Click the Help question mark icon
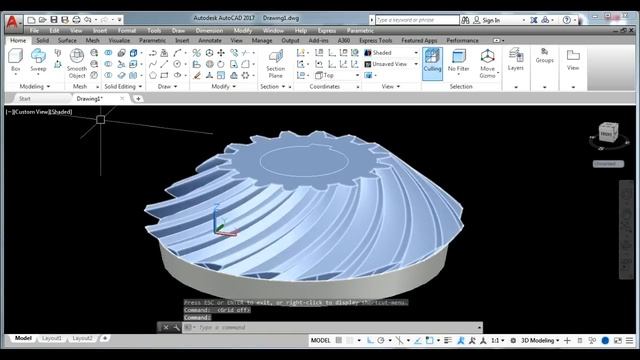This screenshot has width=640, height=360. (x=567, y=20)
